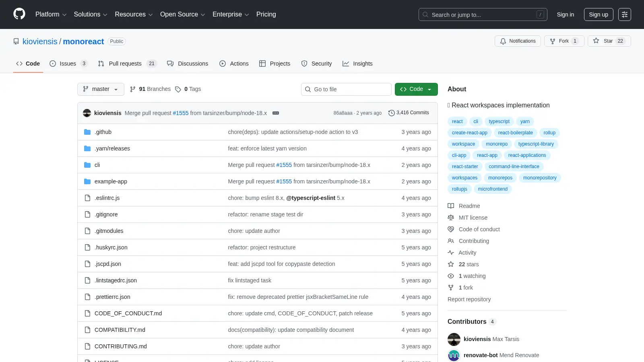Expand the green Code dropdown
This screenshot has height=362, width=644.
pyautogui.click(x=416, y=89)
